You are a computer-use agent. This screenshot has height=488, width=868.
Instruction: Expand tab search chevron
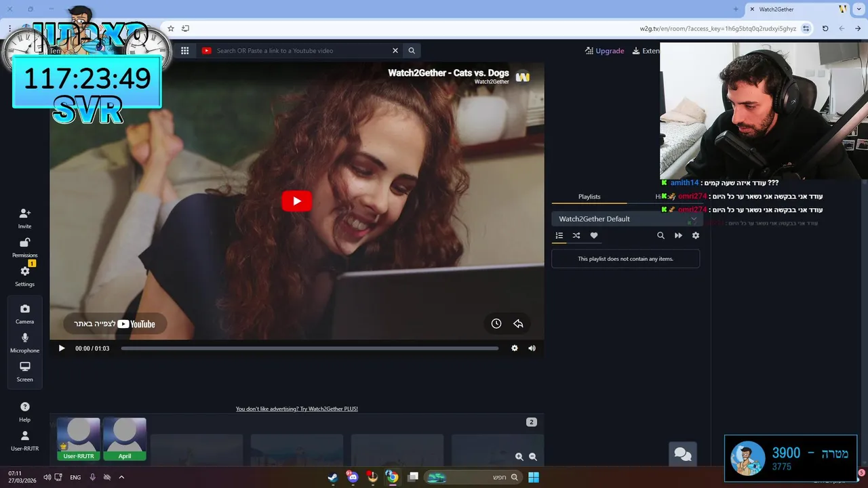pyautogui.click(x=860, y=9)
